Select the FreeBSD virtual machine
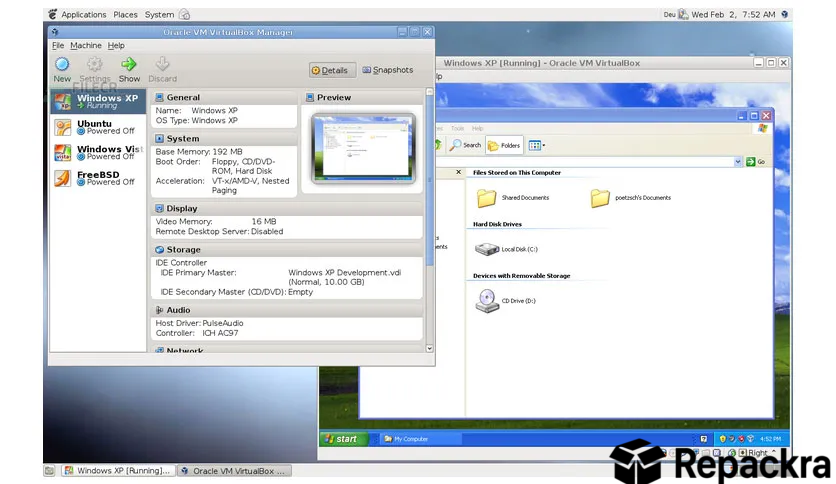This screenshot has height=484, width=836. (98, 178)
